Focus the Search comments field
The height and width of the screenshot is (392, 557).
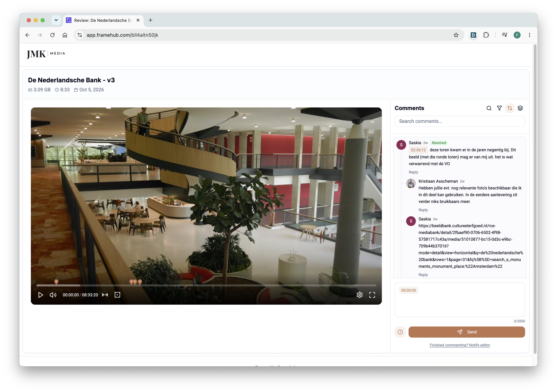click(x=460, y=121)
